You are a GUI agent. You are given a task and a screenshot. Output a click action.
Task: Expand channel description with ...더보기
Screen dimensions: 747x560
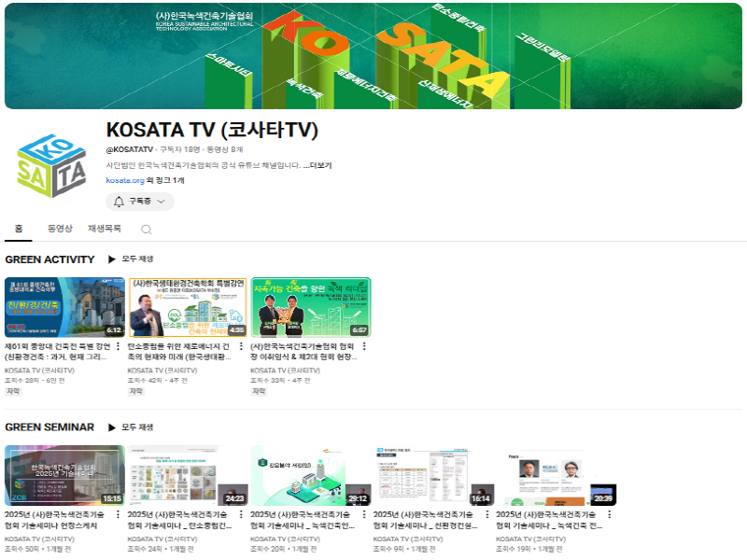point(317,165)
